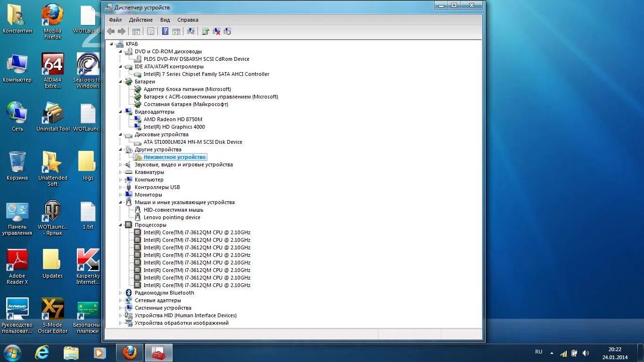Select Адаптер блока питания (Microsoft)
This screenshot has height=362, width=644.
click(x=187, y=89)
